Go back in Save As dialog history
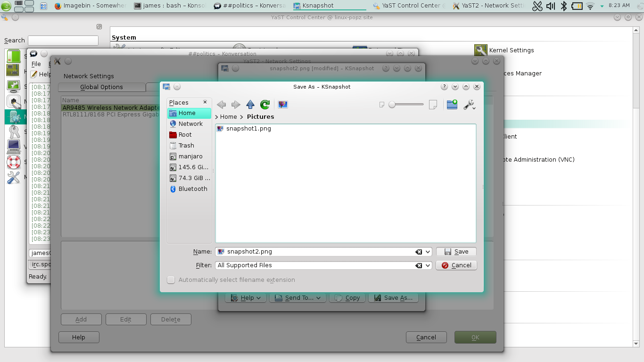 (x=221, y=105)
